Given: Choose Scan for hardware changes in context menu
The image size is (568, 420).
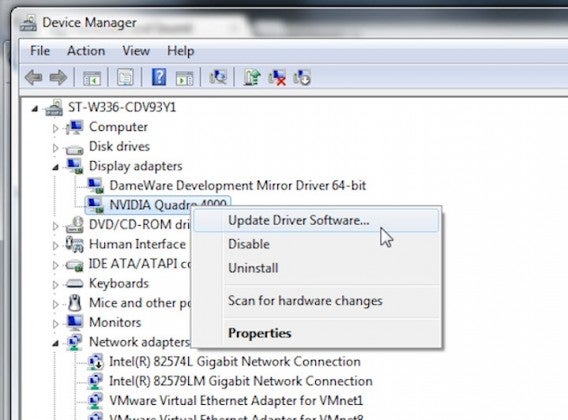Looking at the screenshot, I should tap(316, 301).
